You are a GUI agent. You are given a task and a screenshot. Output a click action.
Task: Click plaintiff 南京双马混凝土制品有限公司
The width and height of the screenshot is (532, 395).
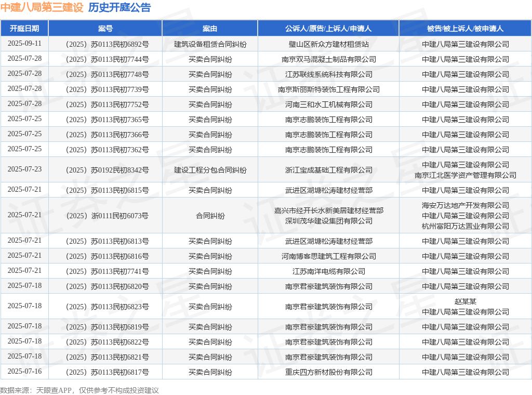click(x=328, y=59)
